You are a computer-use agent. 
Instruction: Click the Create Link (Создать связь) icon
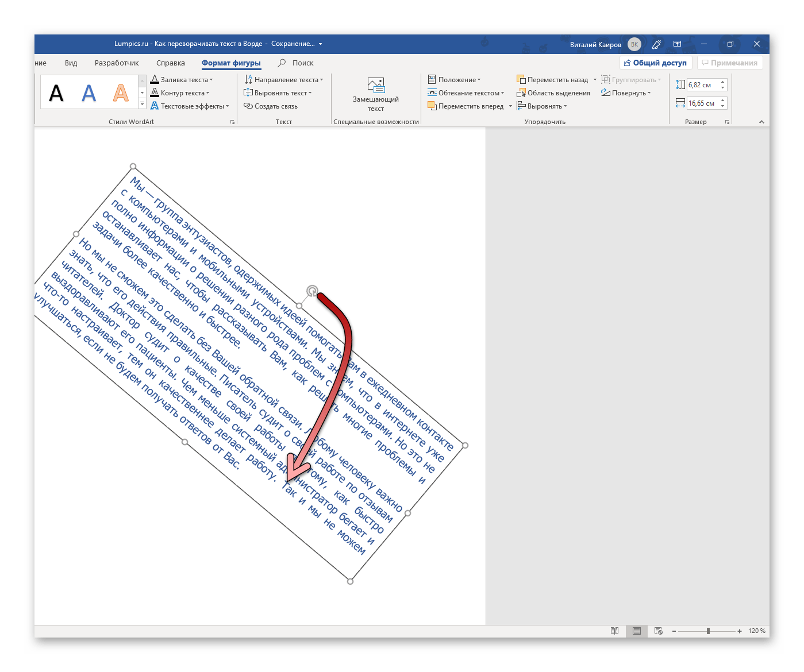[248, 106]
